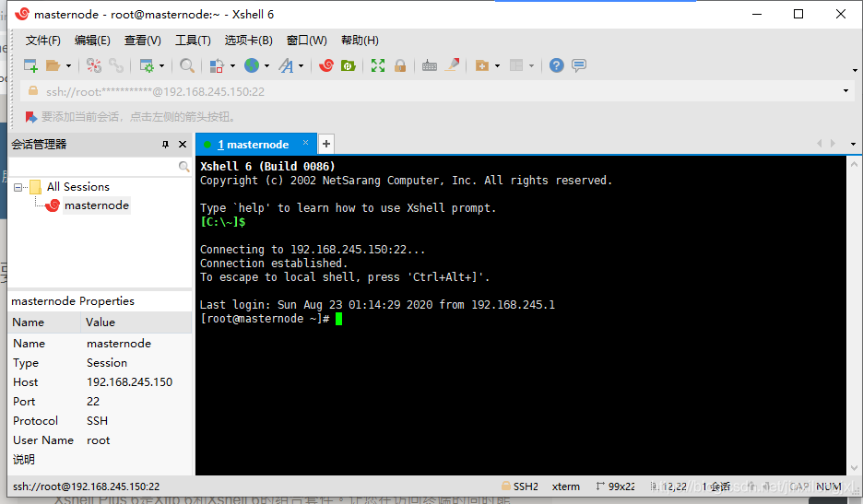863x504 pixels.
Task: Open dropdown next to layout panel icon
Action: pyautogui.click(x=532, y=66)
